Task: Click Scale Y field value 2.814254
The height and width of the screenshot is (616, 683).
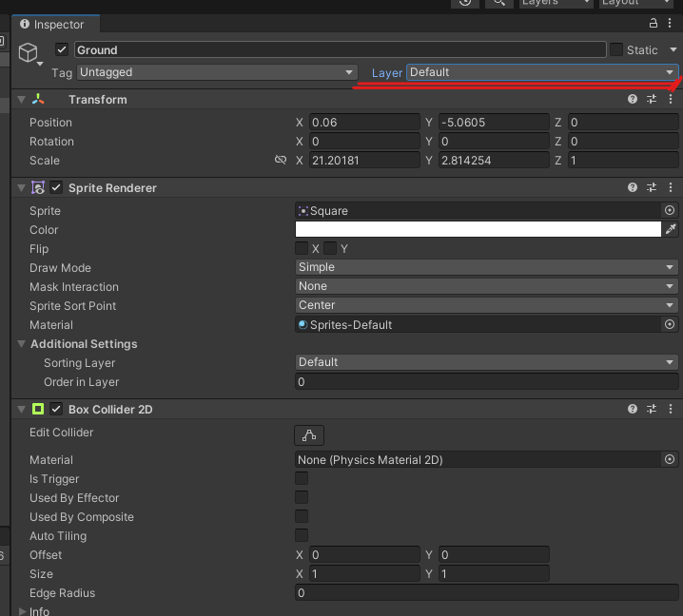Action: click(x=494, y=161)
